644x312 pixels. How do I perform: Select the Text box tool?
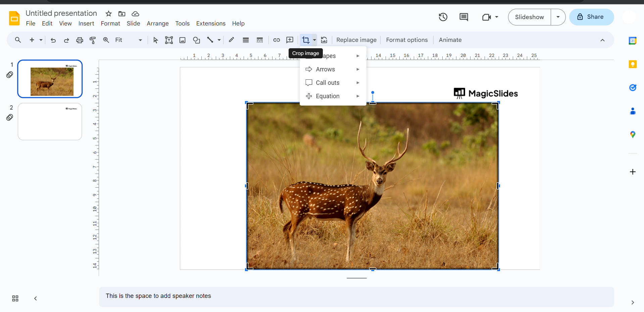[x=169, y=40]
